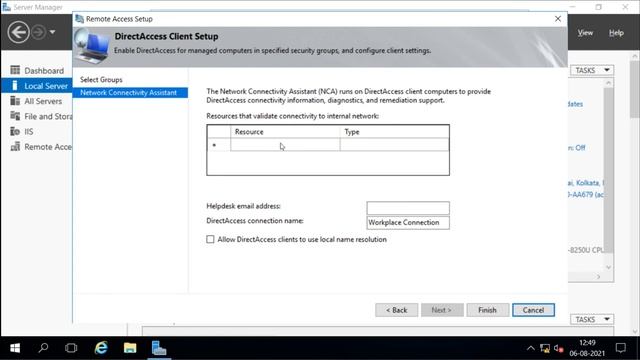Click the Server Manager forward arrow

(x=39, y=32)
